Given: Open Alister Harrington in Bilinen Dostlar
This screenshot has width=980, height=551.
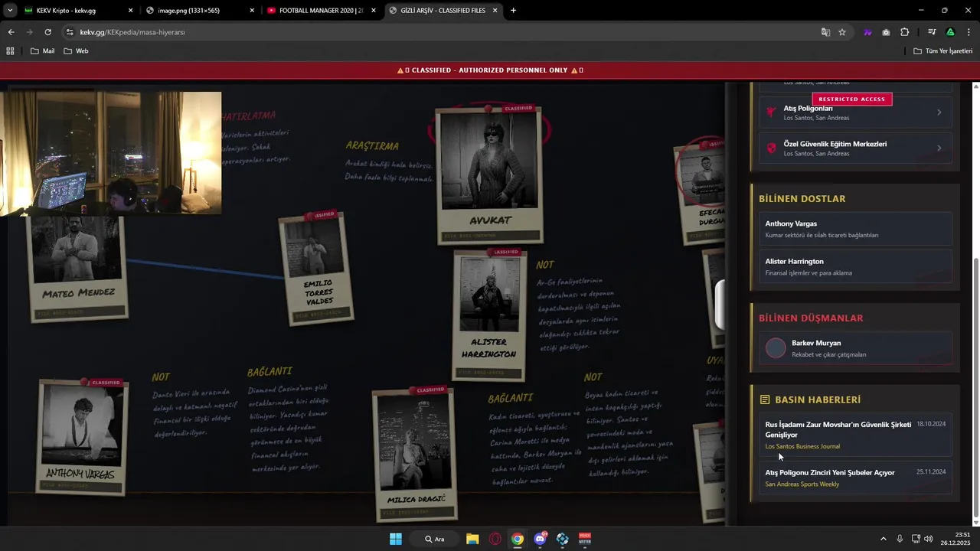Looking at the screenshot, I should pos(855,266).
